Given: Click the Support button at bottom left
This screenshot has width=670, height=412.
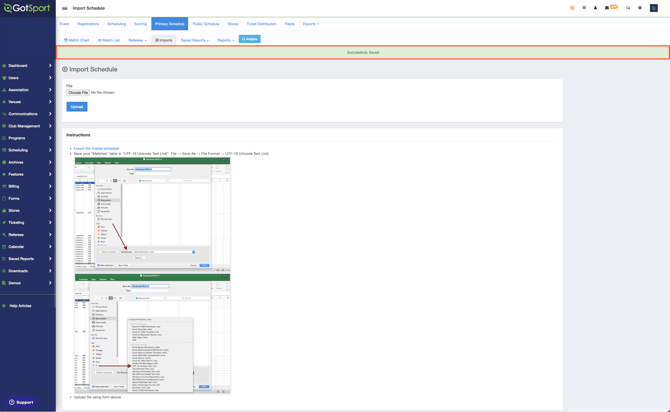Looking at the screenshot, I should (x=21, y=402).
